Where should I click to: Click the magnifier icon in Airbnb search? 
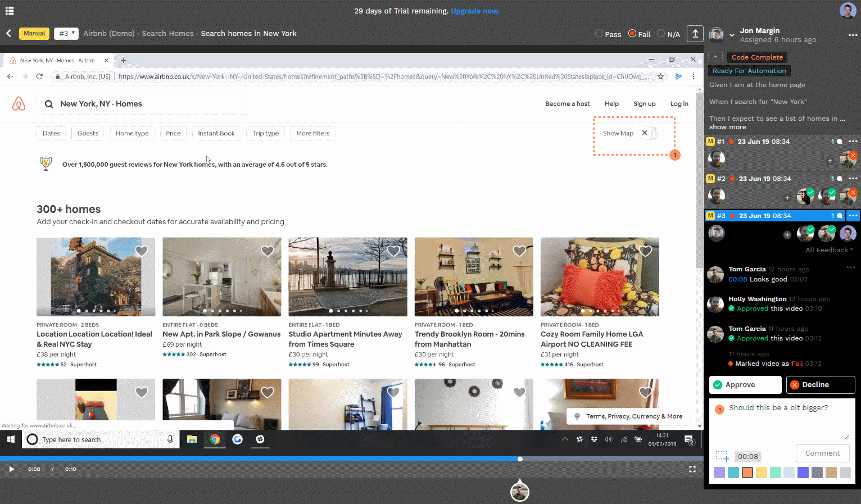point(49,104)
